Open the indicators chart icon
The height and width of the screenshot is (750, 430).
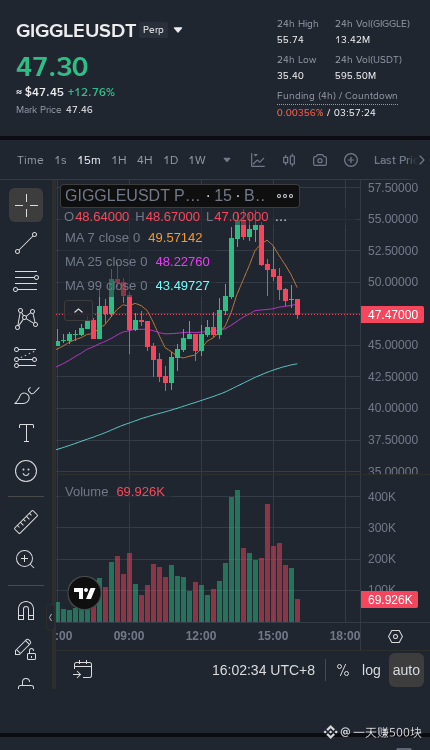point(258,160)
